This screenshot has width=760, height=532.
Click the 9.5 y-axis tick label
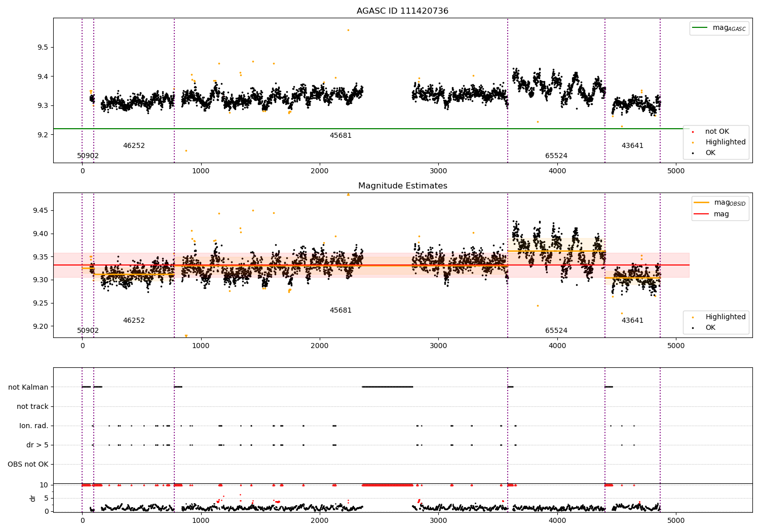[43, 48]
